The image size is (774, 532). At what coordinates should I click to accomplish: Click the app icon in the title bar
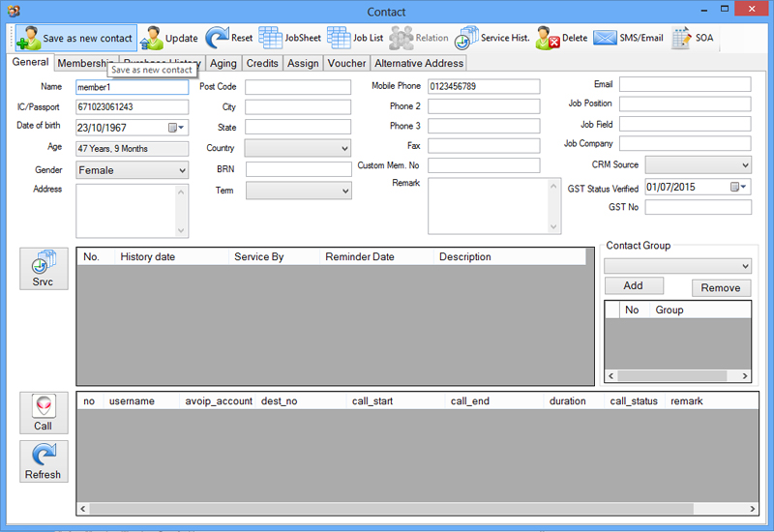pyautogui.click(x=14, y=11)
